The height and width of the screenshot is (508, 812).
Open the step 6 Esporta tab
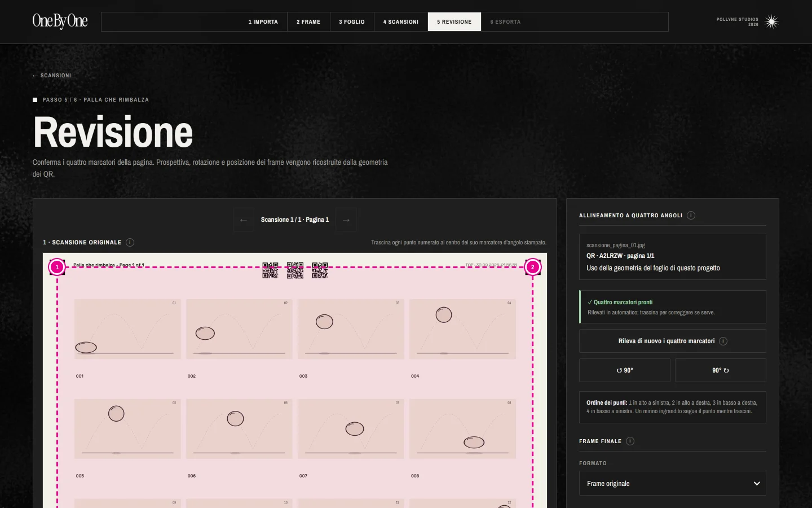click(x=505, y=22)
